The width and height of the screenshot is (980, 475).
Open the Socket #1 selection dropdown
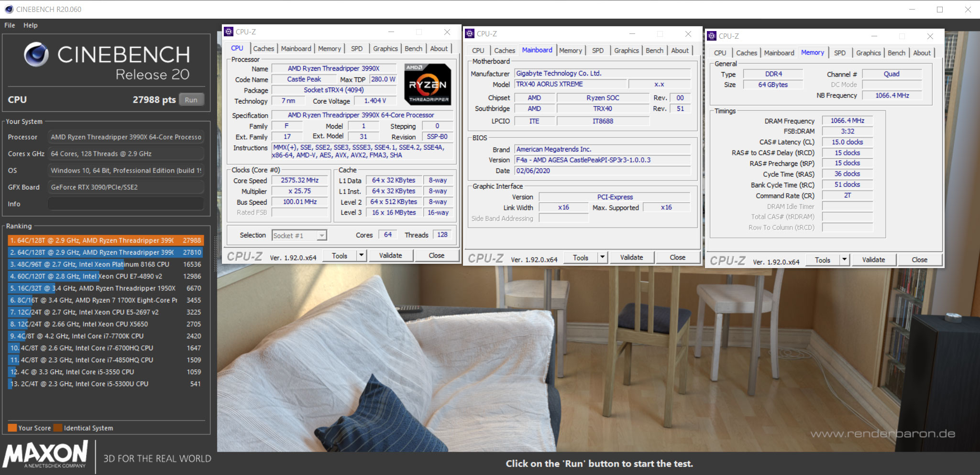[x=321, y=235]
